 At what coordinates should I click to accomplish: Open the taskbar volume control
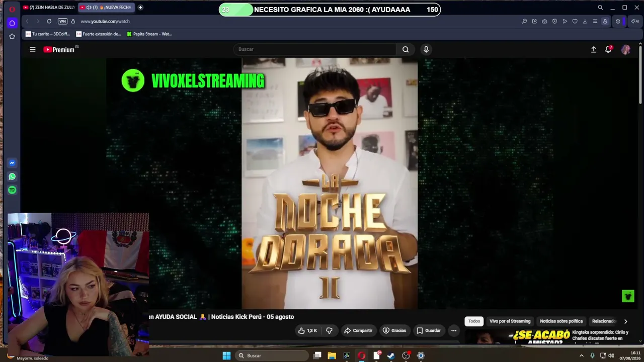[611, 355]
